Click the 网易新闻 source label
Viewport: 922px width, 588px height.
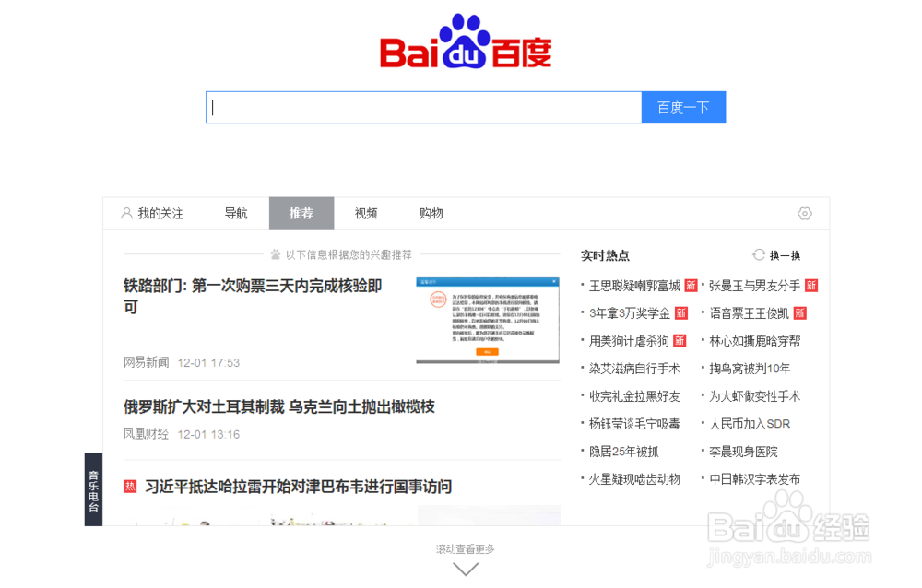(146, 362)
